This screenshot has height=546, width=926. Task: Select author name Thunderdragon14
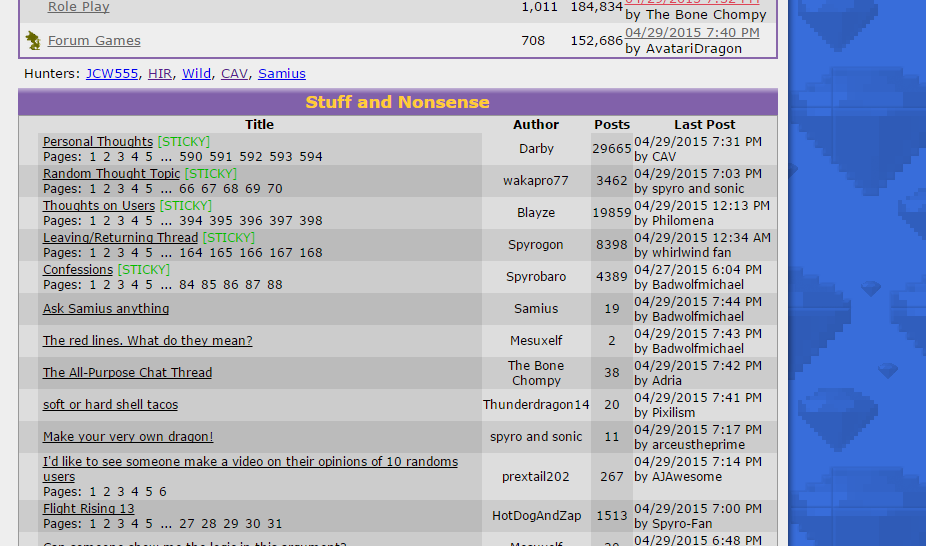(x=536, y=404)
